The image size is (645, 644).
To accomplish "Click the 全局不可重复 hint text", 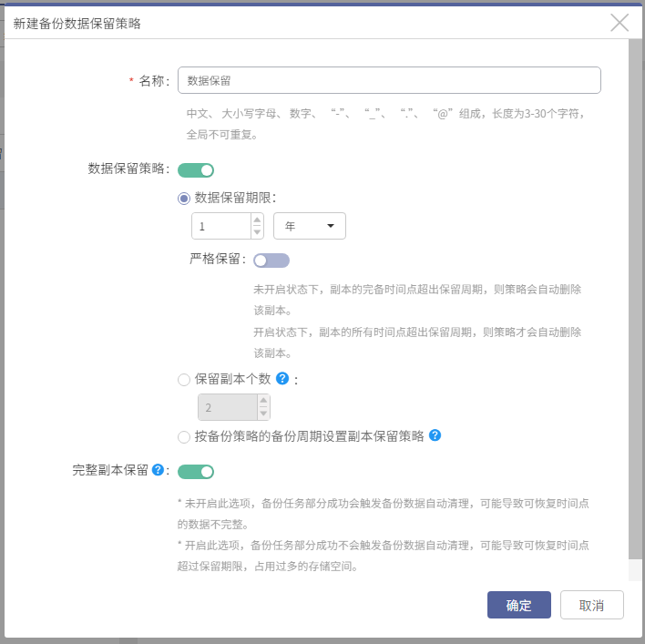I will tap(222, 135).
